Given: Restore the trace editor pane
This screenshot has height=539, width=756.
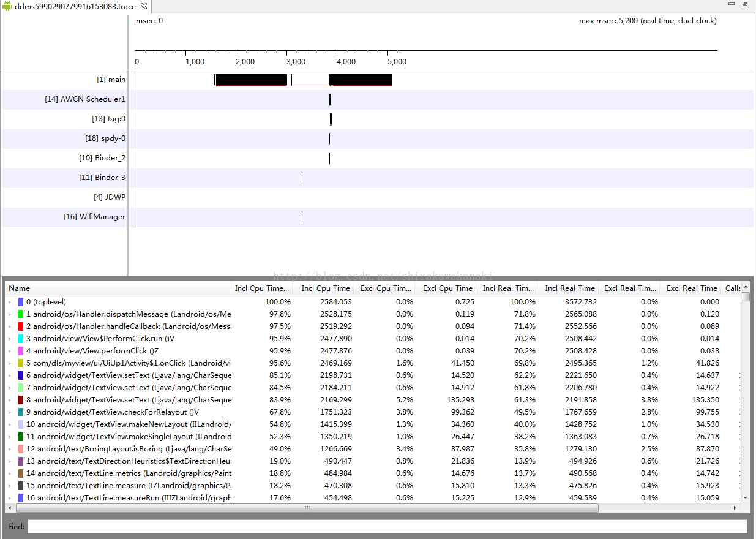Looking at the screenshot, I should 745,4.
